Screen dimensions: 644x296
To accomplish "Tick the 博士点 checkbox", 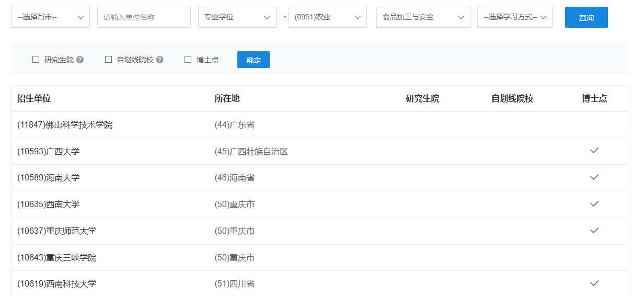I will coord(188,60).
